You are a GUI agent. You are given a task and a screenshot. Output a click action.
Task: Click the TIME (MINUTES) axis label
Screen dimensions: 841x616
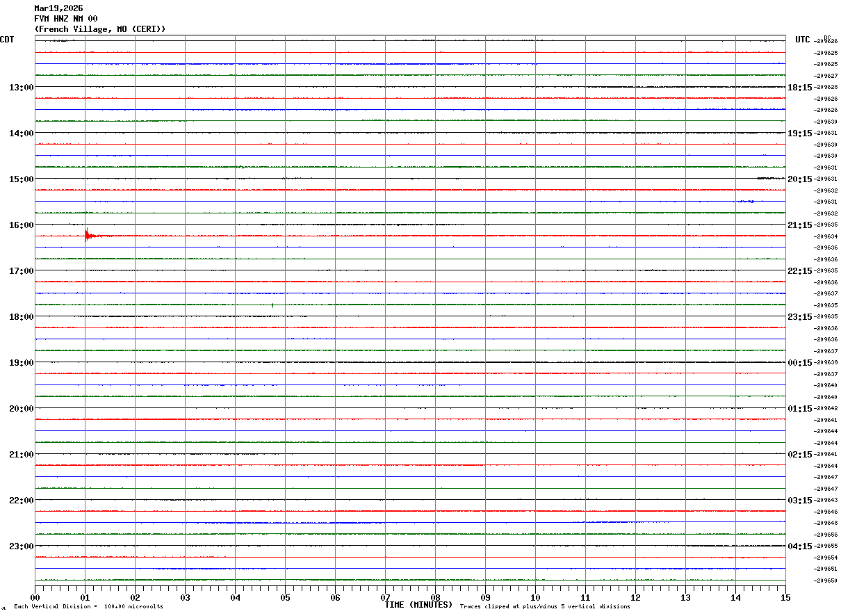point(418,605)
